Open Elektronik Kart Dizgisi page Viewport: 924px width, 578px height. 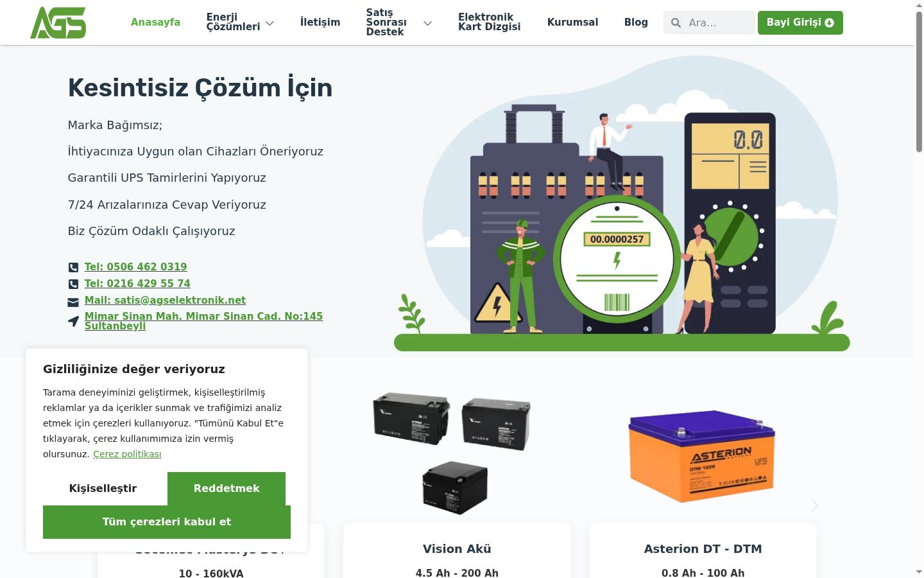pyautogui.click(x=489, y=22)
